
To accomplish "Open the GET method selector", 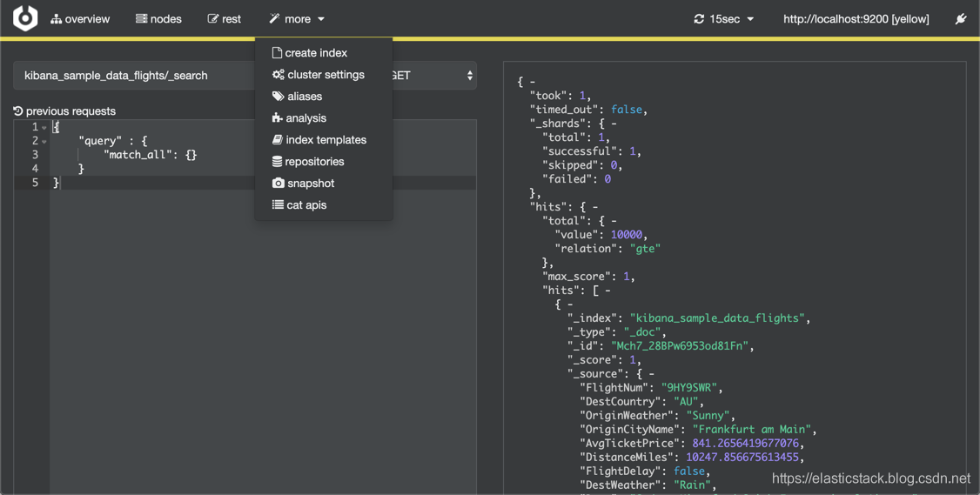I will point(433,76).
